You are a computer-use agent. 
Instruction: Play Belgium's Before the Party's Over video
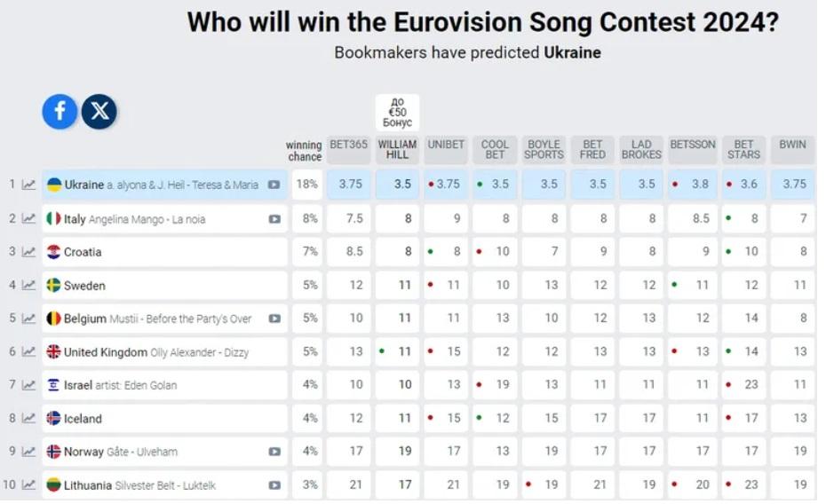pyautogui.click(x=274, y=319)
